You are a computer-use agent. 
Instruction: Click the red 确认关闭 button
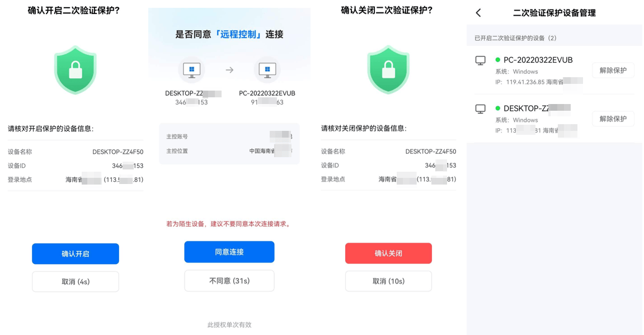(388, 253)
